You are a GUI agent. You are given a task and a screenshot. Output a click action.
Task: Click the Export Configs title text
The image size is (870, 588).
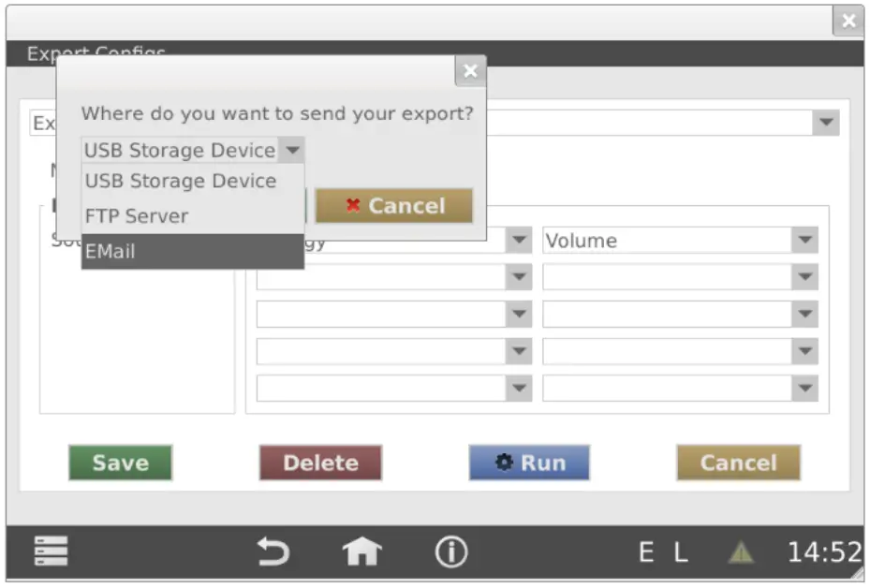pos(96,51)
